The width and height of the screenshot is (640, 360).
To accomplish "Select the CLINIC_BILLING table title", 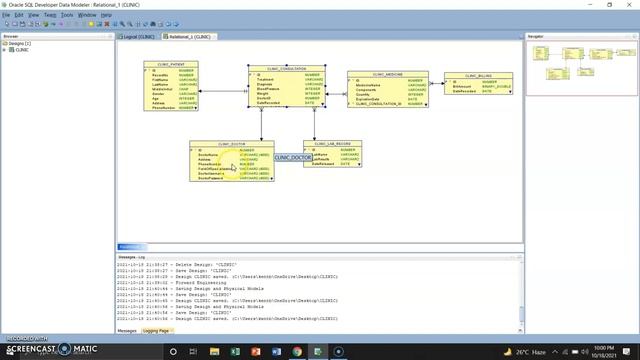I will (x=478, y=76).
